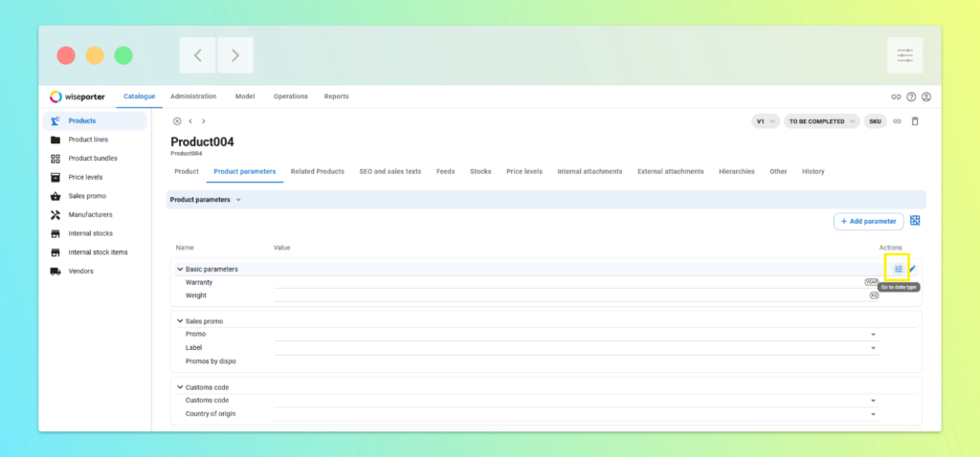Open the help question mark icon
The width and height of the screenshot is (980, 457).
[911, 97]
